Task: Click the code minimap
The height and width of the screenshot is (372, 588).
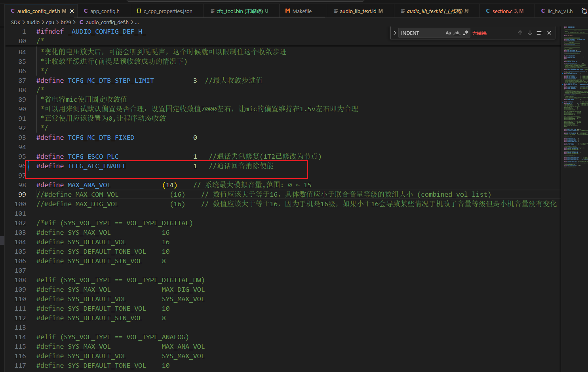Action: pos(575,97)
